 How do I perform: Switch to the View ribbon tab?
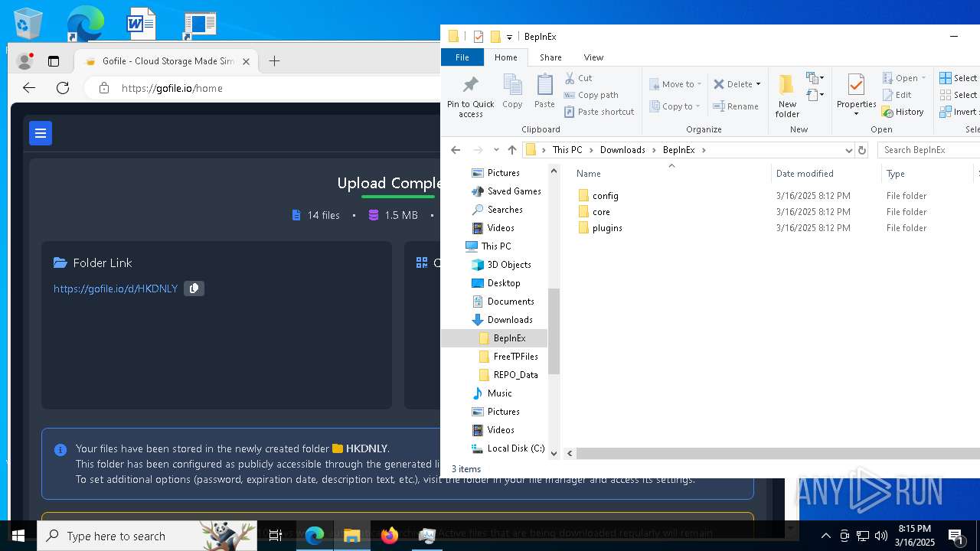point(593,57)
